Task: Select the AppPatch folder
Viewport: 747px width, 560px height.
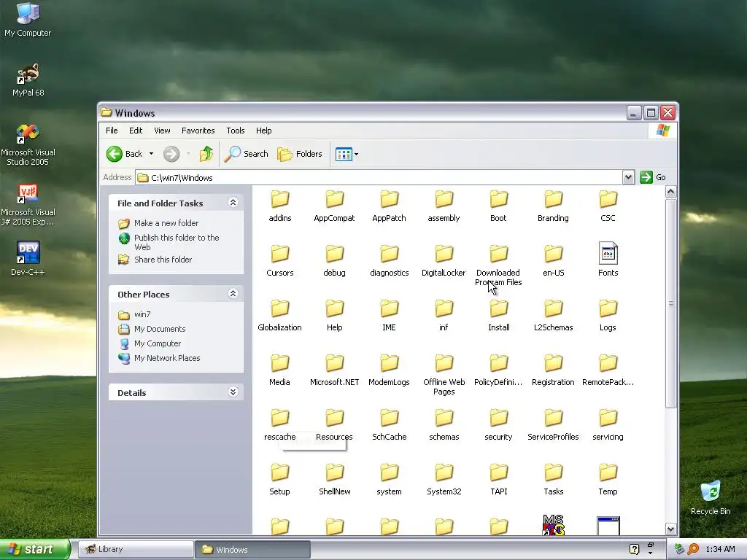Action: click(389, 206)
